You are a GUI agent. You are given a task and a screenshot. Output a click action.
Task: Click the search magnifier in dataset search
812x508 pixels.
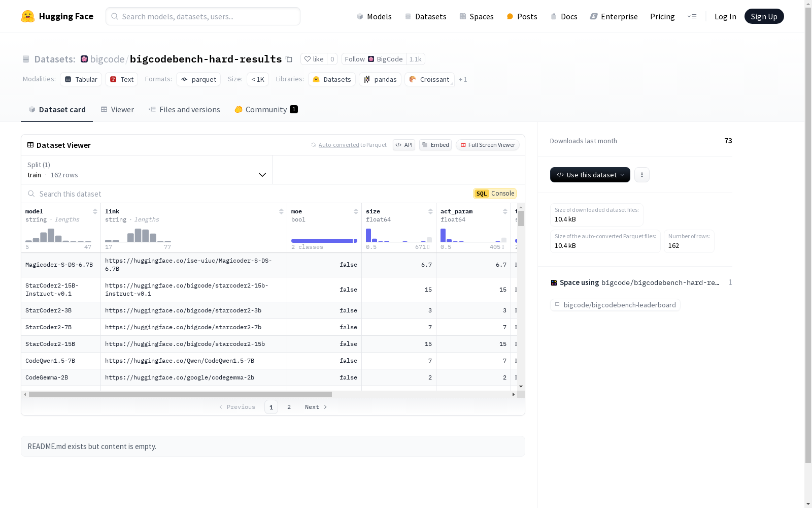31,194
